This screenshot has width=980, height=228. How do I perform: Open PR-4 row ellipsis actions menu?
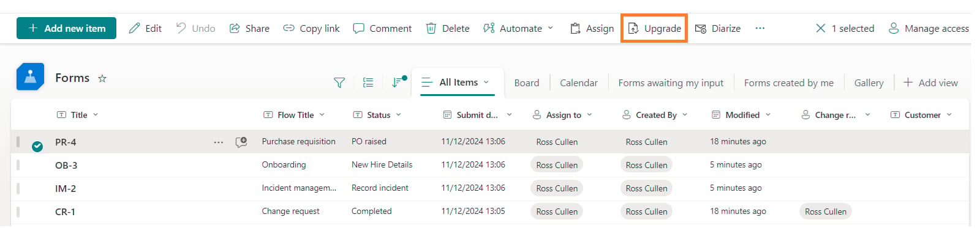coord(219,142)
